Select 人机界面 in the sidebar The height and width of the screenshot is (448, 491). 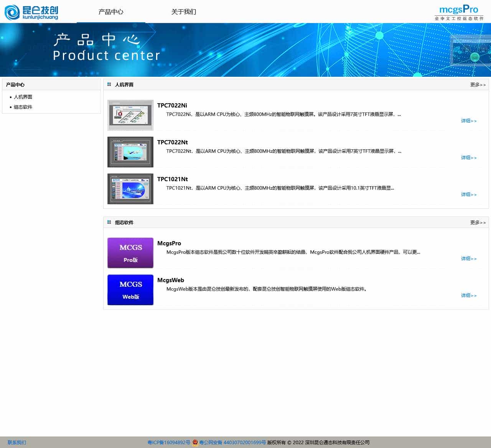[x=23, y=97]
